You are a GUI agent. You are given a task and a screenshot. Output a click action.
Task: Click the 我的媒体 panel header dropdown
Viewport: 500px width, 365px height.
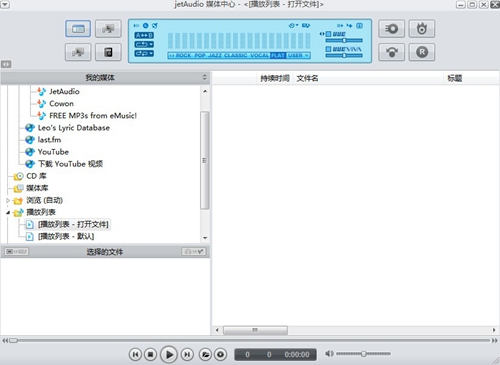(x=204, y=78)
